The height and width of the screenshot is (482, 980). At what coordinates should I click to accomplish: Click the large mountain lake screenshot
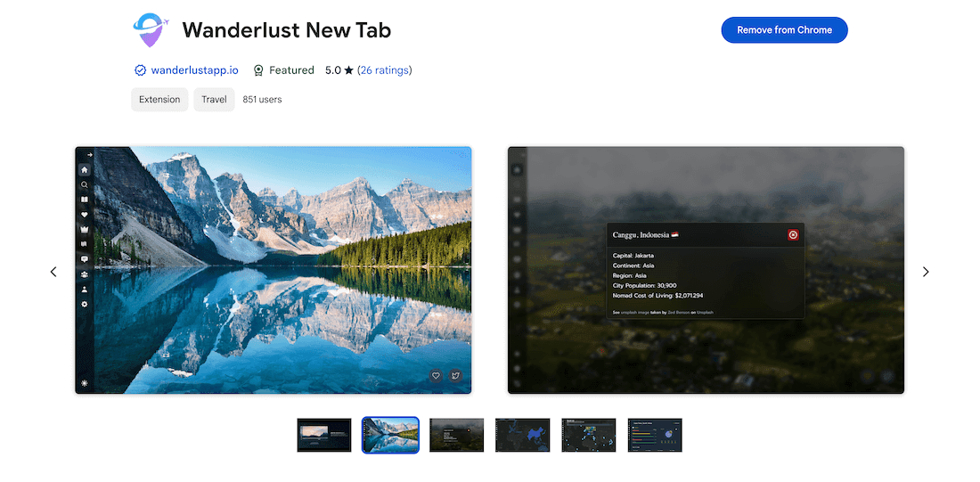(274, 270)
